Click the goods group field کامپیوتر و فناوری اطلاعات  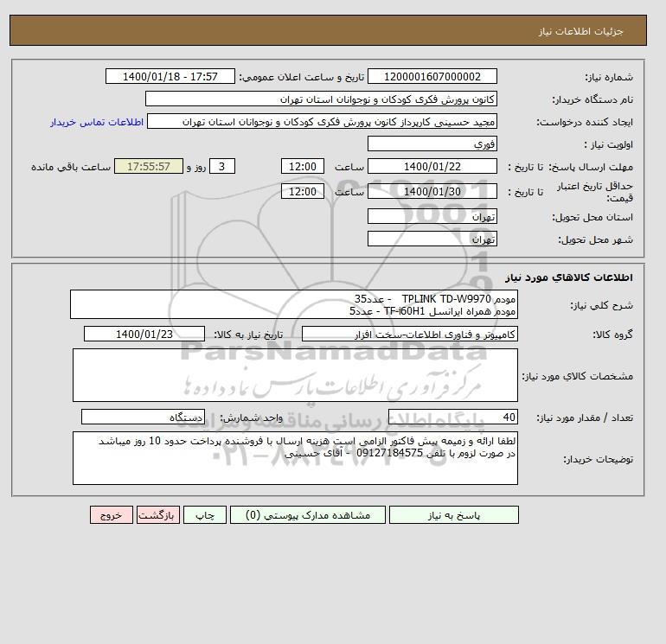point(409,334)
